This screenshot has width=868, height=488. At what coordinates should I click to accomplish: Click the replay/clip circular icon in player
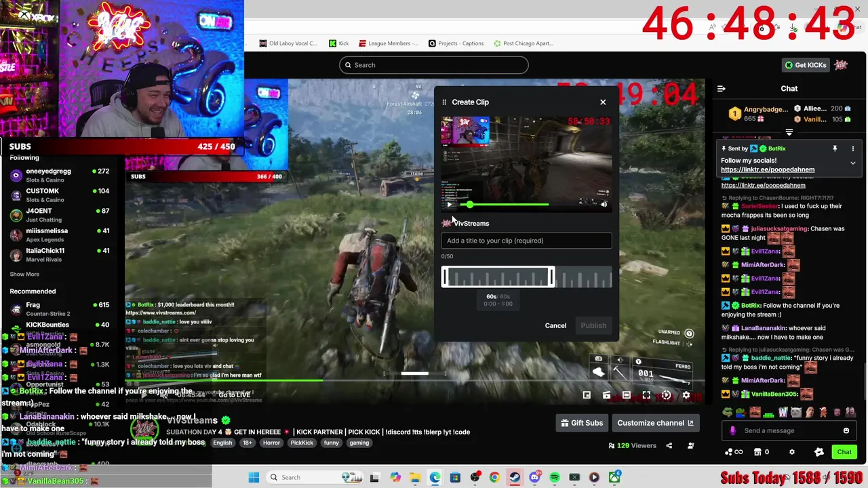tap(667, 395)
